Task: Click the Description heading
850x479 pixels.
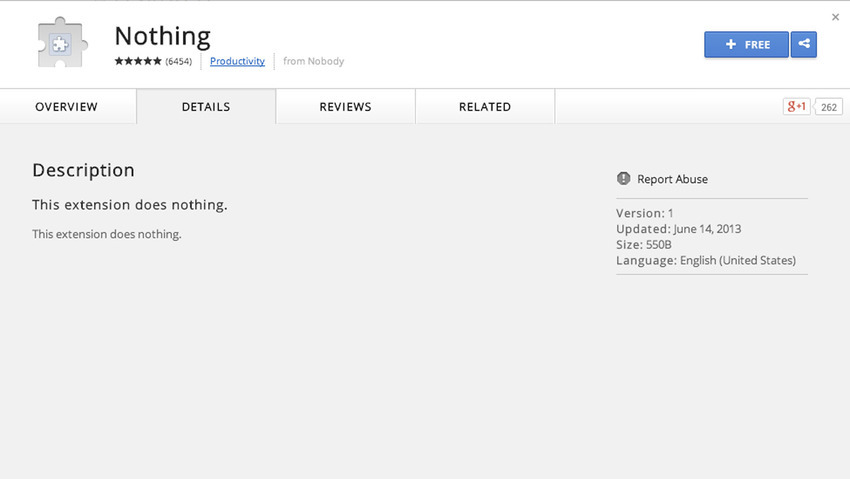Action: [83, 170]
